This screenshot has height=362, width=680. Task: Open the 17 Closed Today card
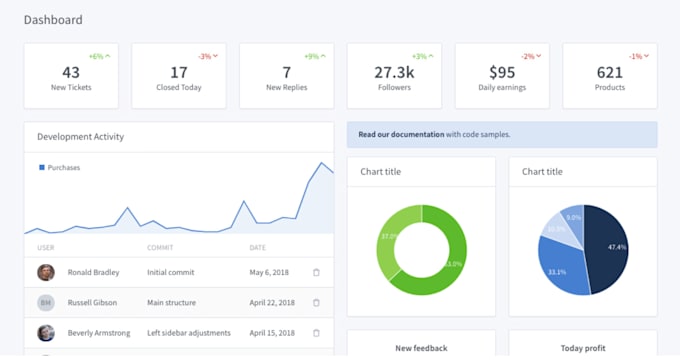tap(179, 76)
